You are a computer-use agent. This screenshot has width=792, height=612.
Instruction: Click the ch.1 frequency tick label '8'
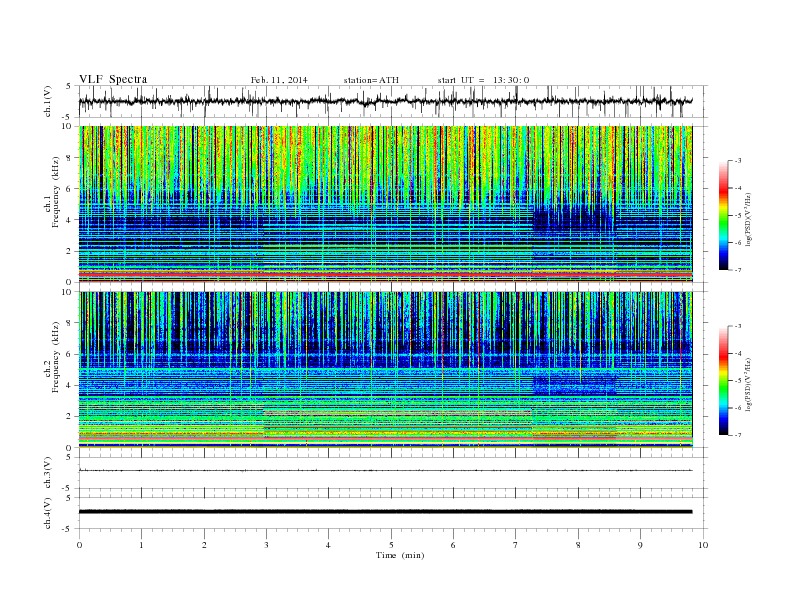pyautogui.click(x=69, y=158)
